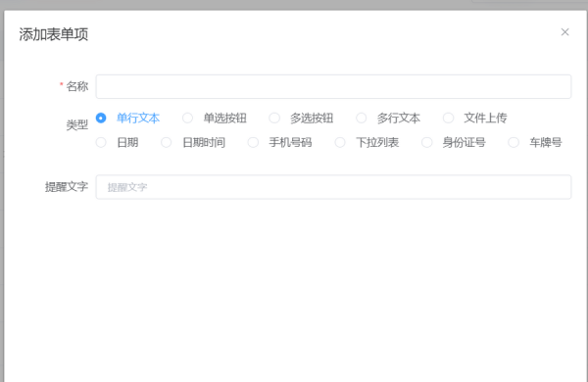Click the 类型 row label
The width and height of the screenshot is (588, 382).
tap(76, 124)
